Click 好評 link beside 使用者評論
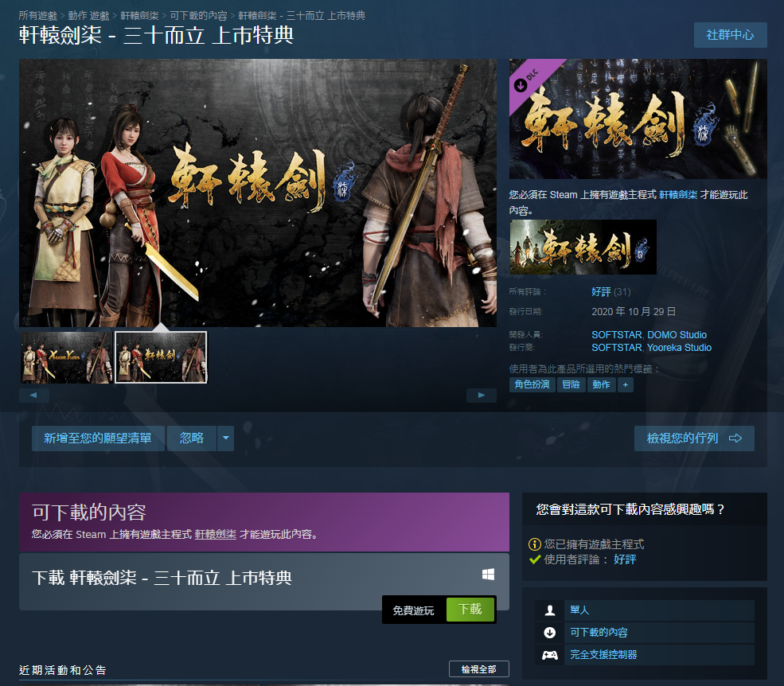This screenshot has height=686, width=784. click(625, 559)
